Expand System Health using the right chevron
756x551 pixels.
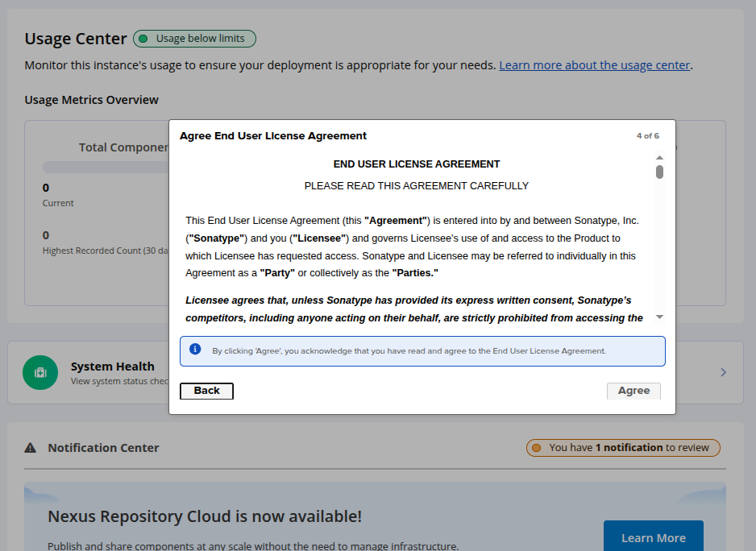coord(723,372)
